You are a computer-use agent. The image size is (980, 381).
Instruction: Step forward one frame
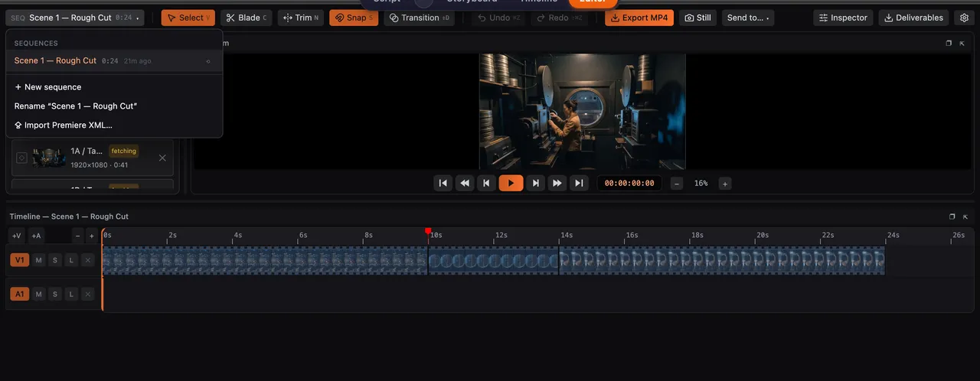tap(536, 183)
